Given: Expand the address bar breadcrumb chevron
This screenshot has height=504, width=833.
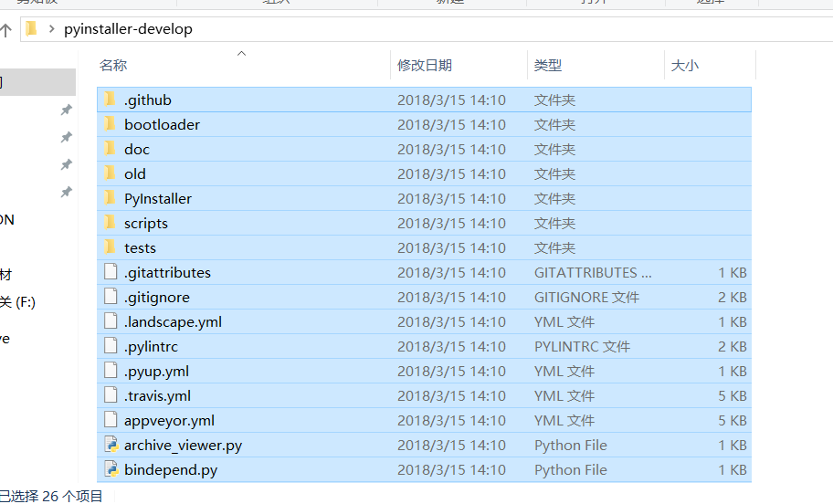Looking at the screenshot, I should tap(51, 29).
